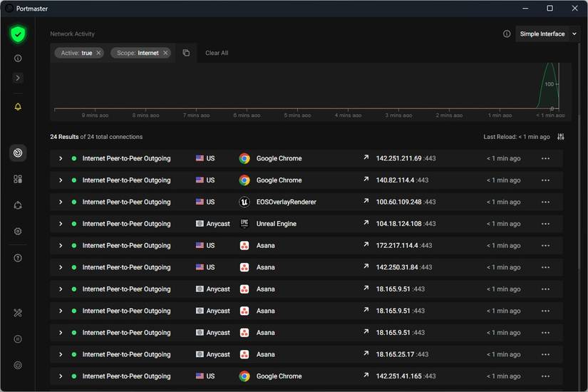Click outgoing arrow for 100.60.109.248
This screenshot has width=588, height=392.
[366, 201]
